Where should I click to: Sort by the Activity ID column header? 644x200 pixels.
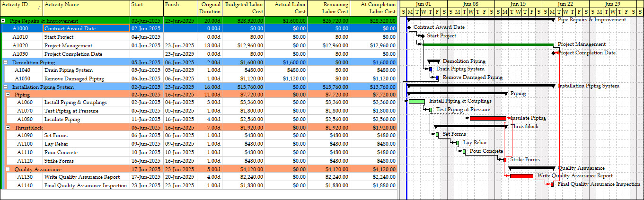pos(22,8)
